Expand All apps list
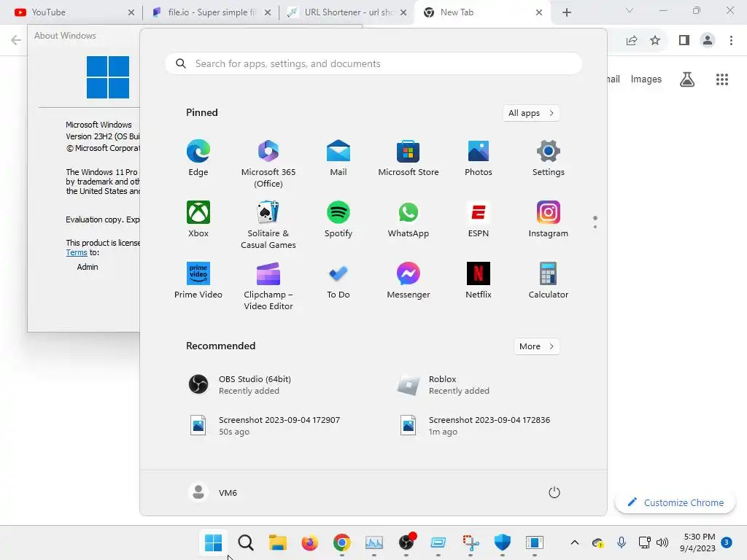This screenshot has width=747, height=560. coord(531,113)
